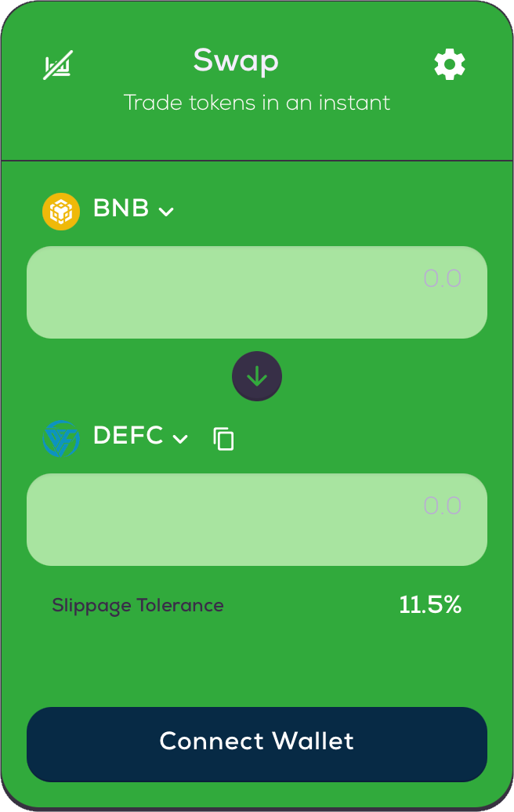The width and height of the screenshot is (514, 812).
Task: Focus the BNB amount input field
Action: click(x=257, y=292)
